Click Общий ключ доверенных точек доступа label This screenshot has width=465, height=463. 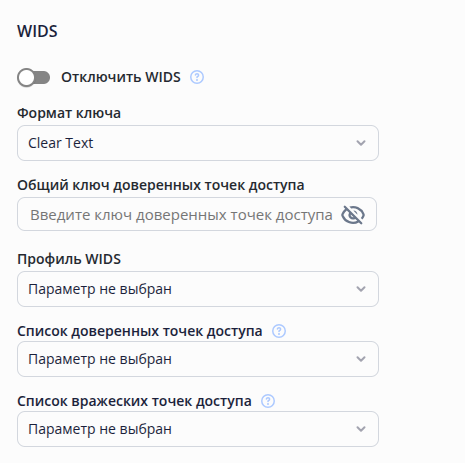(x=161, y=185)
